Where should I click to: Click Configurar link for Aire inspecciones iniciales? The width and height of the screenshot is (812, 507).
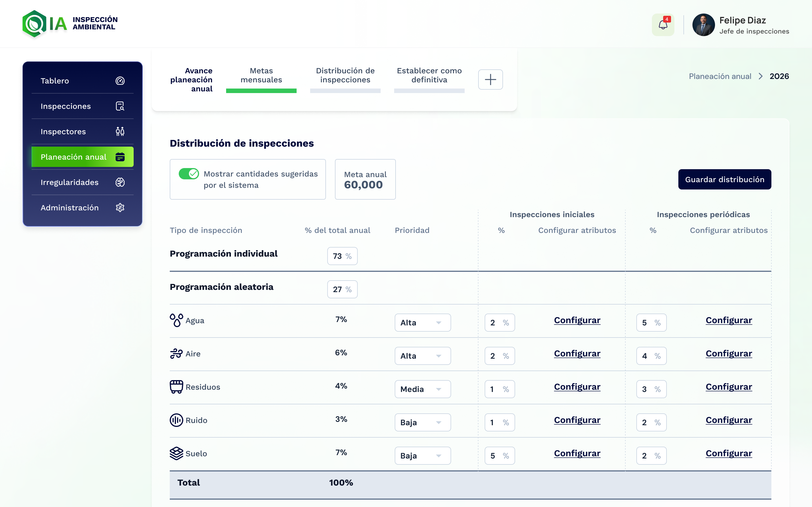577,353
